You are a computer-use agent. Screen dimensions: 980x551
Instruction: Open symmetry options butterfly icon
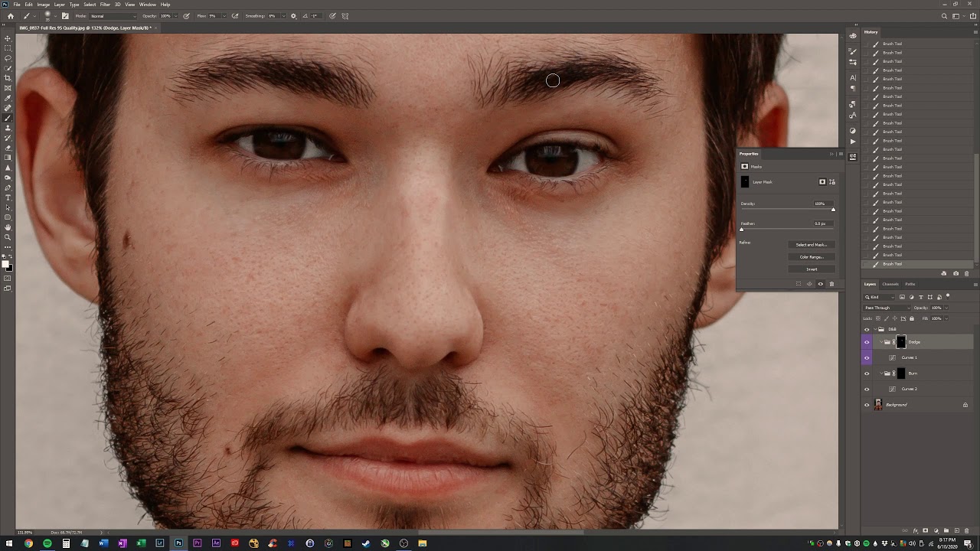tap(345, 16)
